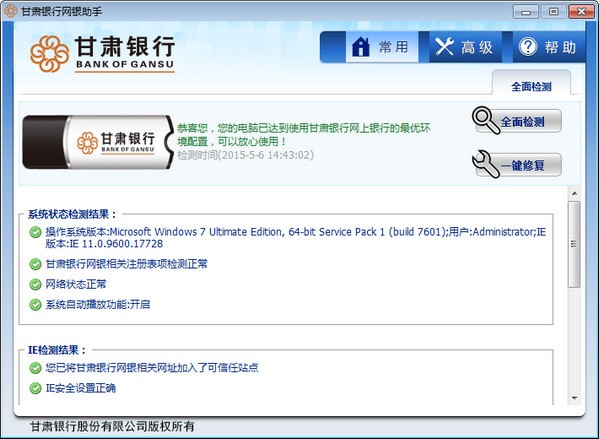The height and width of the screenshot is (439, 599).
Task: Click the app icon in title bar
Action: click(11, 11)
